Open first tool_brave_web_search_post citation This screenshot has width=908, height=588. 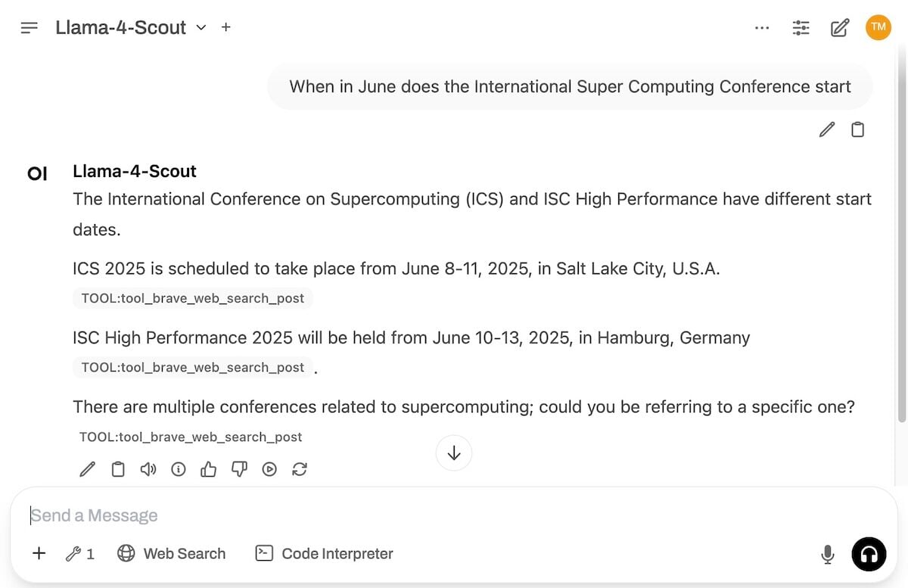point(193,298)
